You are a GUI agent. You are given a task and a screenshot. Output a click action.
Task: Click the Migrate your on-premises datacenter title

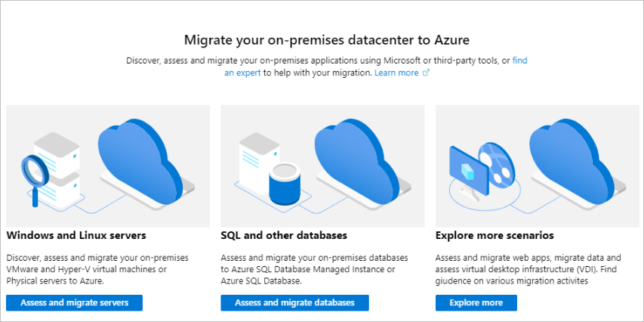322,39
